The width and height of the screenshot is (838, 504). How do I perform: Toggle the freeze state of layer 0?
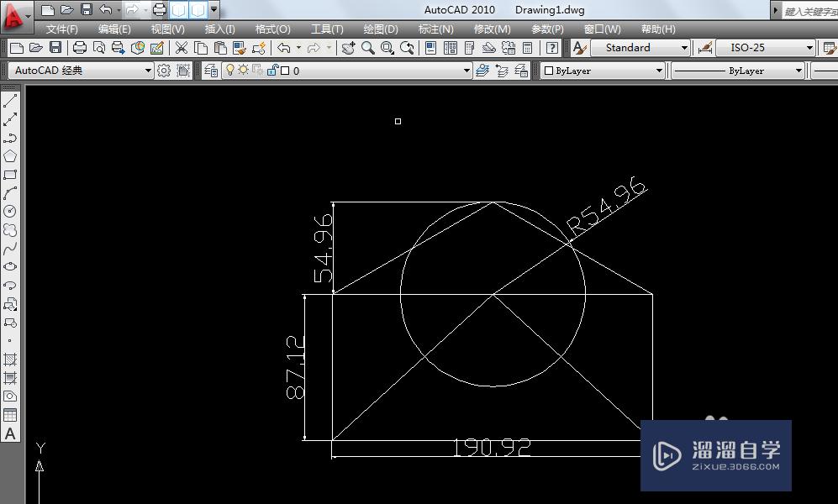click(x=244, y=71)
